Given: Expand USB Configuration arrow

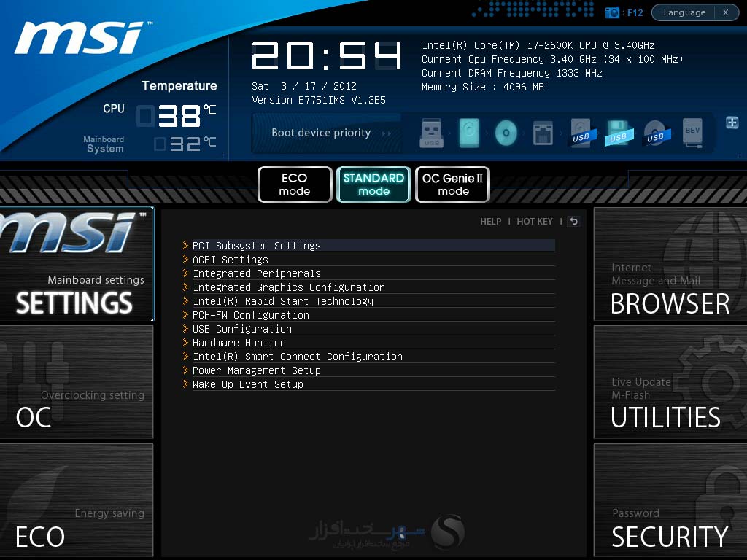Looking at the screenshot, I should 185,328.
